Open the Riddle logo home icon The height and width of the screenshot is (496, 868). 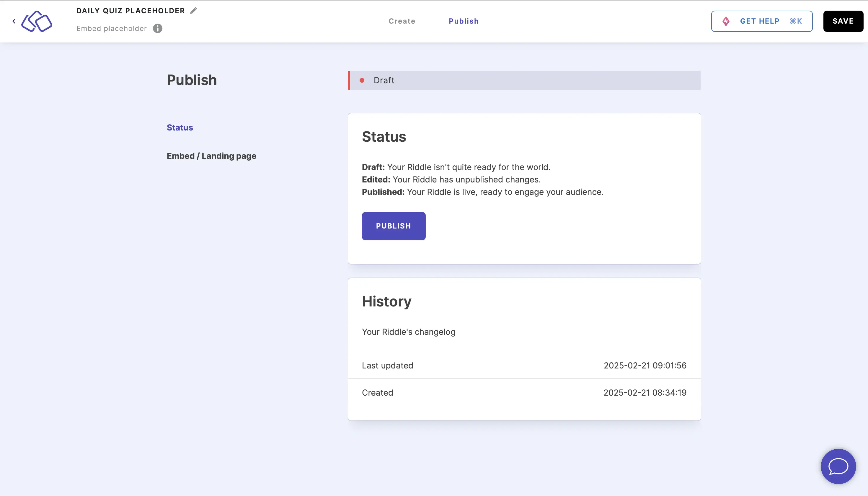pos(37,21)
